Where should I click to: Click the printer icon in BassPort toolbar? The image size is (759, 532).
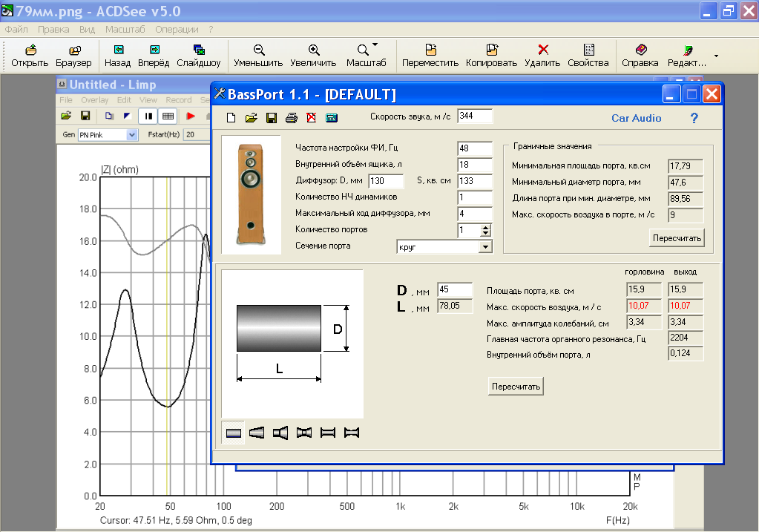tap(291, 118)
